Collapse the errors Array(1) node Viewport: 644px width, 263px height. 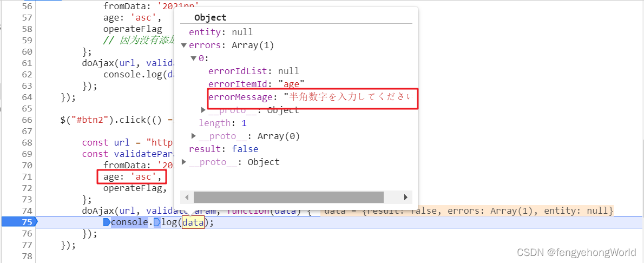[183, 45]
